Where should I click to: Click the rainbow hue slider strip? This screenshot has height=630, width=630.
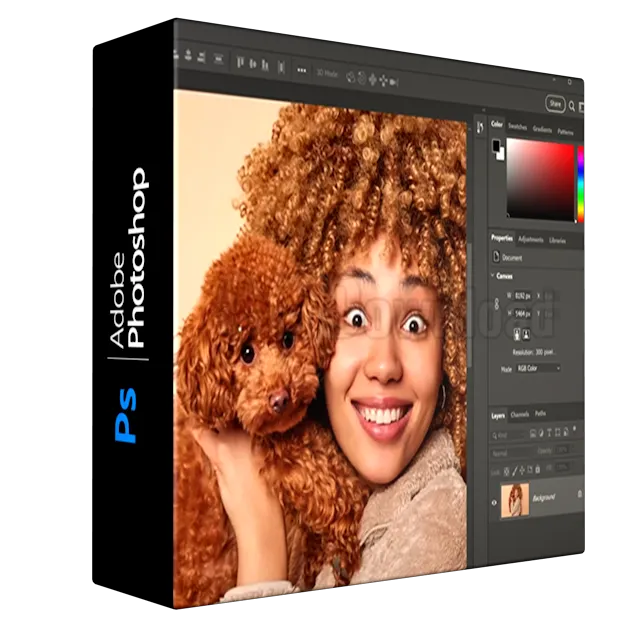click(580, 184)
